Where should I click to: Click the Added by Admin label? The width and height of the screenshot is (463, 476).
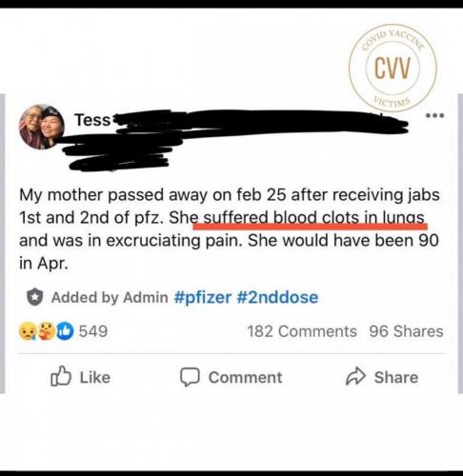pos(110,297)
